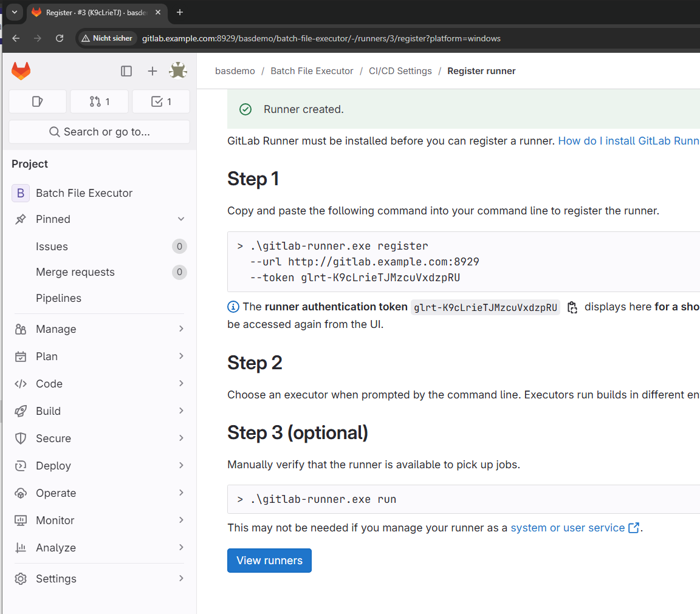The height and width of the screenshot is (614, 700).
Task: Open to-do list counter showing 1
Action: pos(161,101)
